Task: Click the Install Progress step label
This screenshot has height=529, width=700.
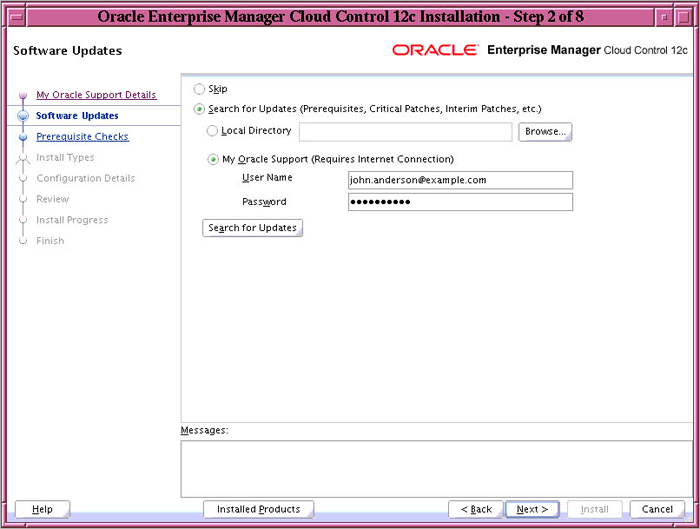Action: click(72, 220)
